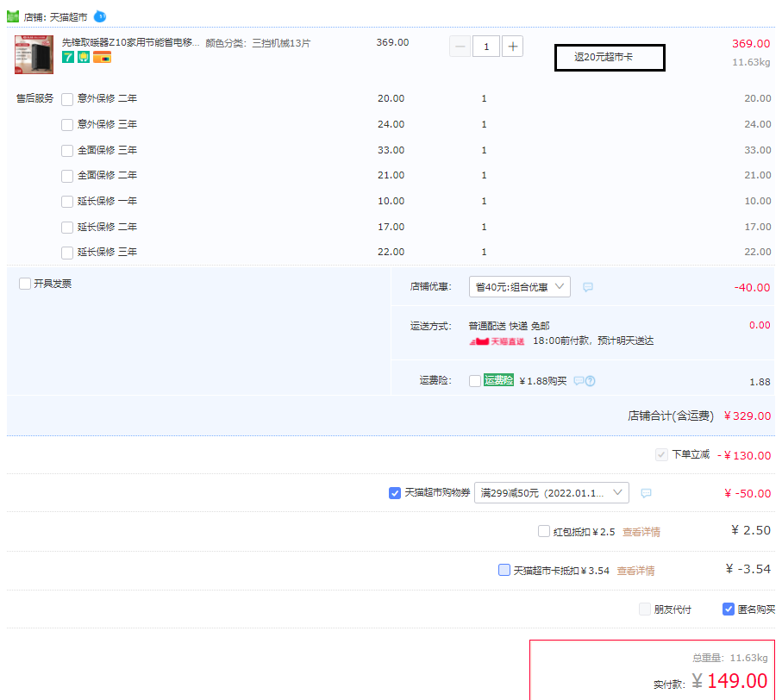Increase quantity with the plus button
This screenshot has height=700, width=782.
click(512, 47)
